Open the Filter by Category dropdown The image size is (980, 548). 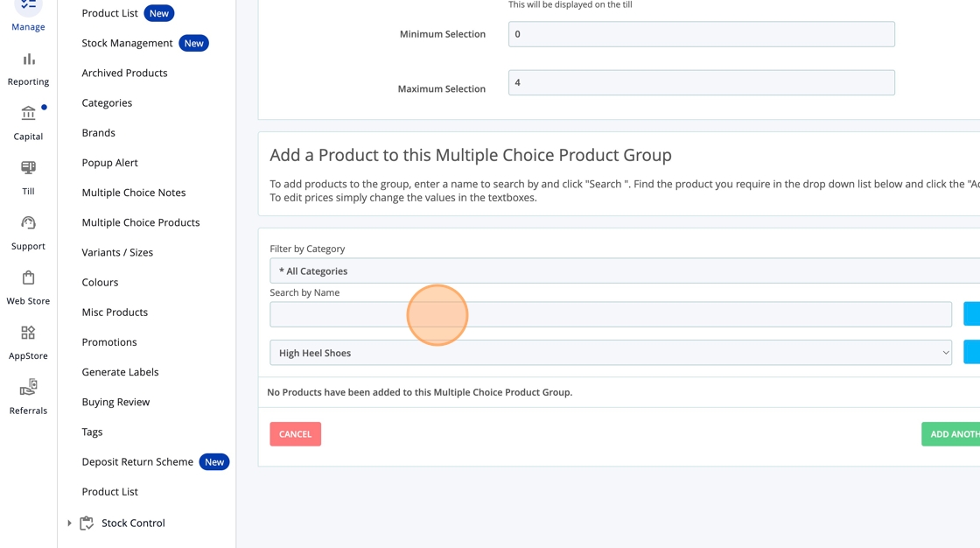point(625,270)
